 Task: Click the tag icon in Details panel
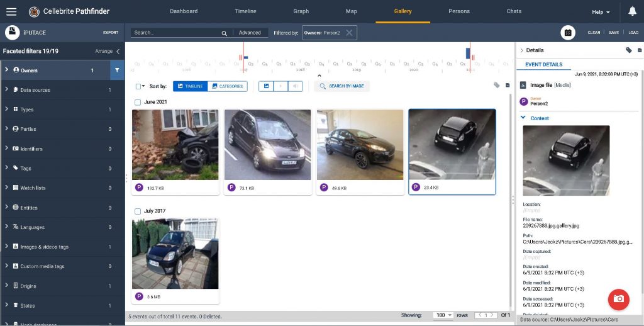click(628, 50)
